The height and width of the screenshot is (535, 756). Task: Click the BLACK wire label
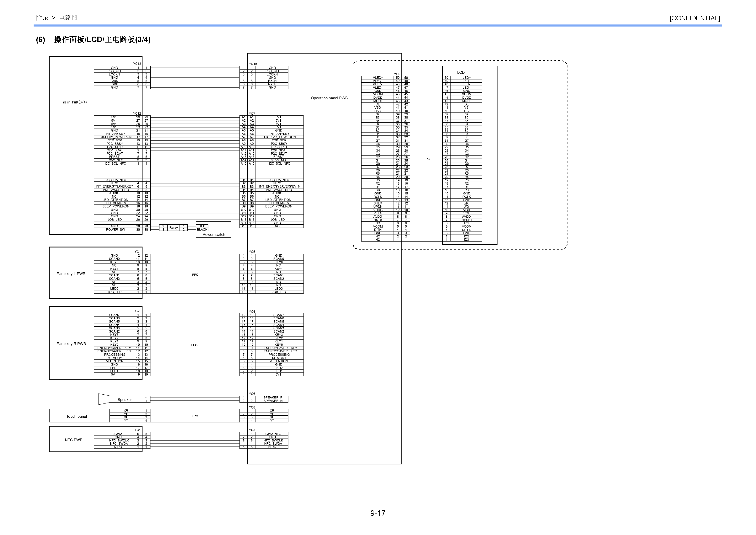(202, 229)
